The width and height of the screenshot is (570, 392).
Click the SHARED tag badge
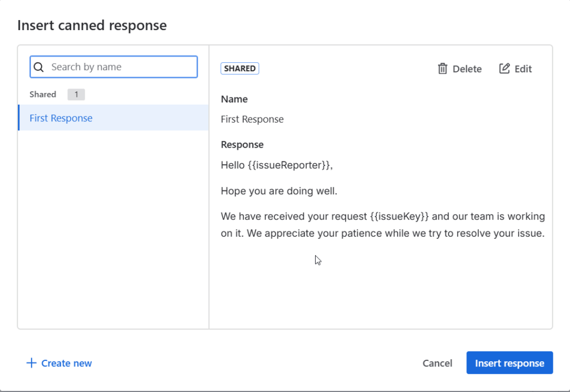240,68
